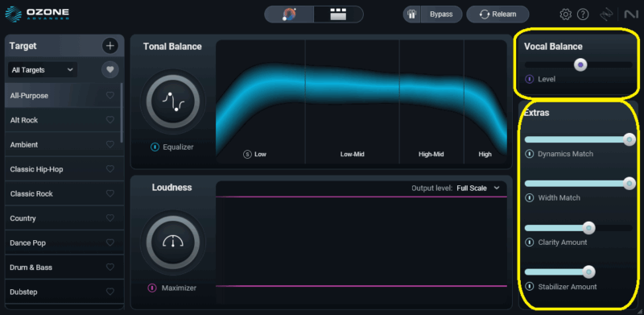Click the High-Mid band label
644x315 pixels.
point(431,155)
